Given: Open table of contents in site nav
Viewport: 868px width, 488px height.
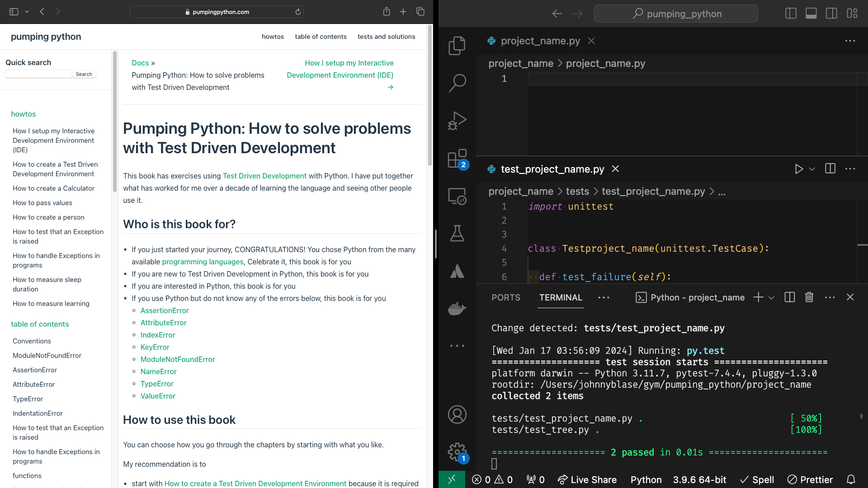Looking at the screenshot, I should pos(321,37).
